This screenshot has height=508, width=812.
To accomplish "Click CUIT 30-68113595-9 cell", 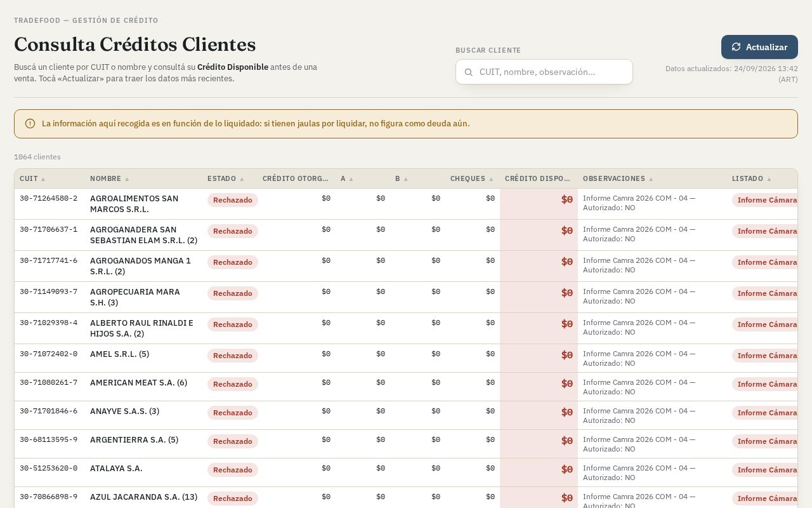I will click(49, 440).
